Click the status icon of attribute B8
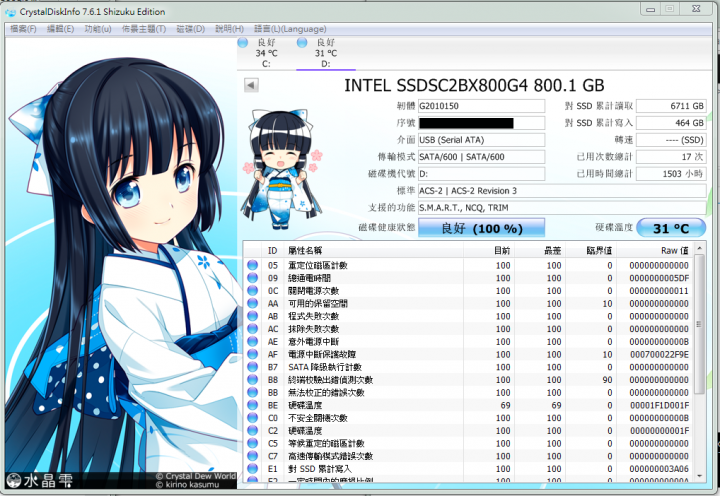The height and width of the screenshot is (496, 720). pos(253,379)
